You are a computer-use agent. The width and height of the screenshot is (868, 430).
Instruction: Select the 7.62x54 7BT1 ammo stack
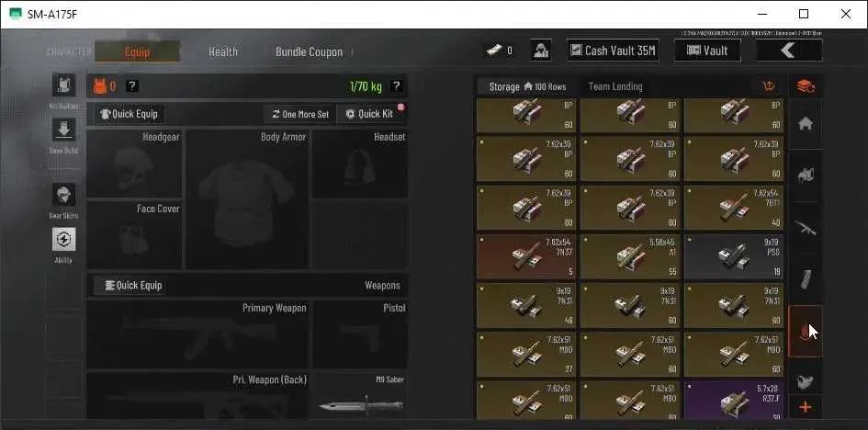tap(734, 208)
